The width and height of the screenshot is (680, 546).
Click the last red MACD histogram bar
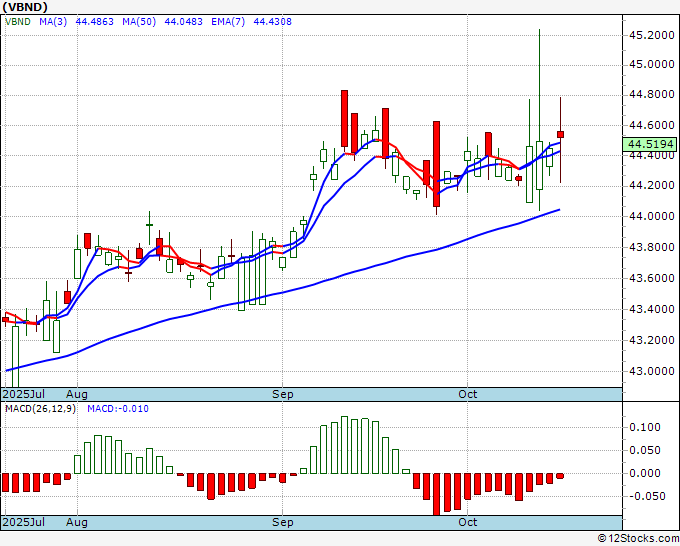point(560,476)
